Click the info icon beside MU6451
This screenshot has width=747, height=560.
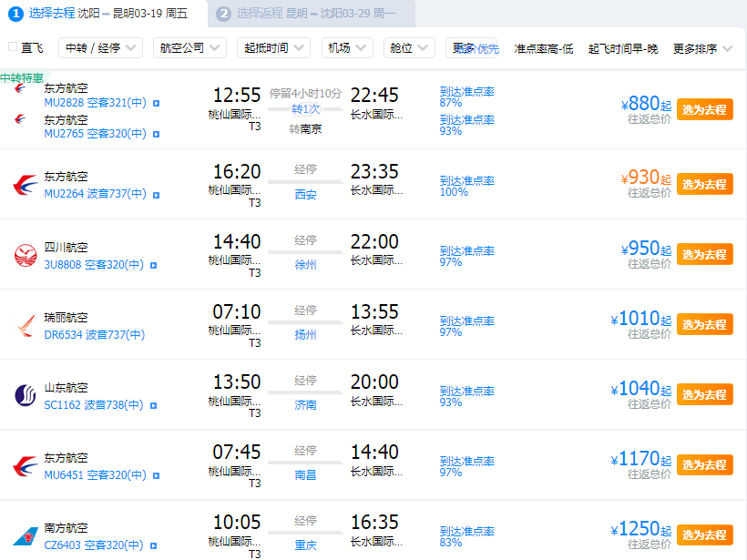coord(157,475)
